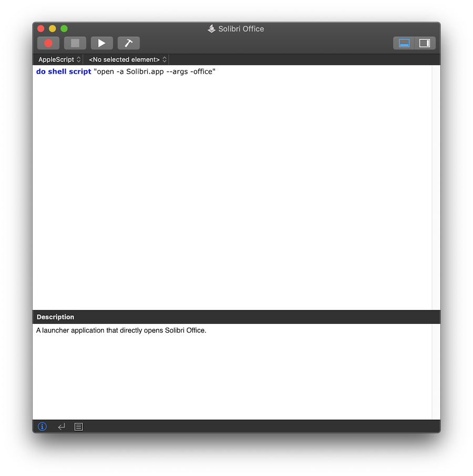This screenshot has height=476, width=473.
Task: Click the Description panel header
Action: point(236,317)
